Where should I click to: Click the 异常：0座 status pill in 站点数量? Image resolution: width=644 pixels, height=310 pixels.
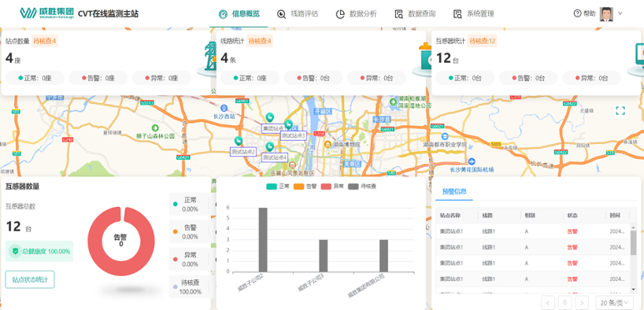pyautogui.click(x=161, y=78)
